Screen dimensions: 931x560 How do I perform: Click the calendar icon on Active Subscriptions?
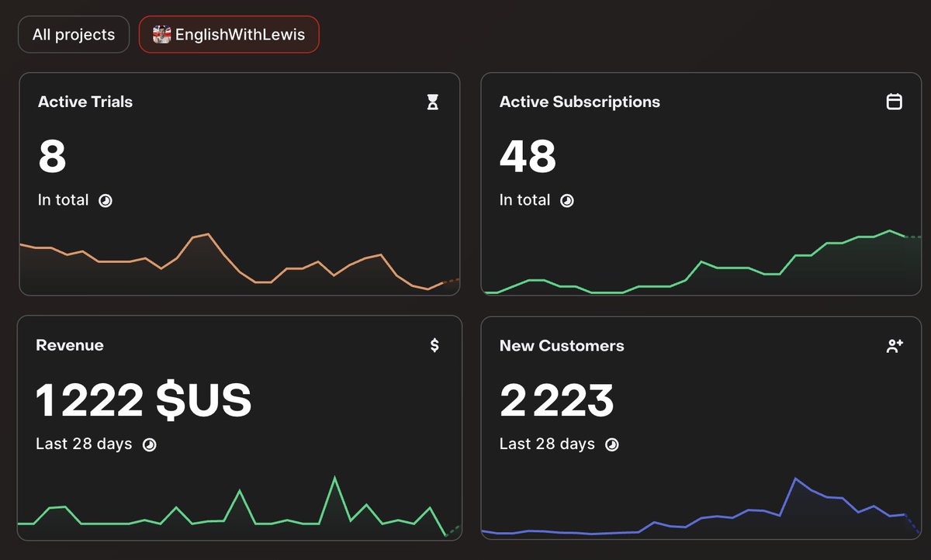[895, 102]
